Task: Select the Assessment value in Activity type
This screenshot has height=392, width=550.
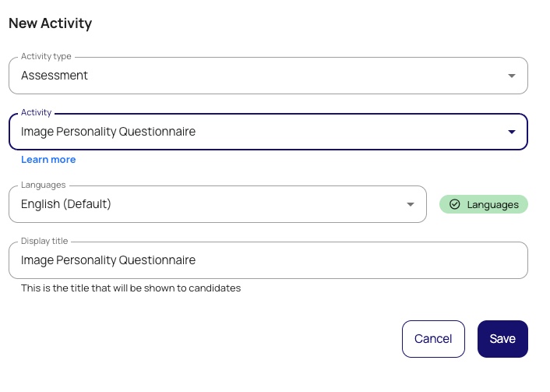Action: 55,76
